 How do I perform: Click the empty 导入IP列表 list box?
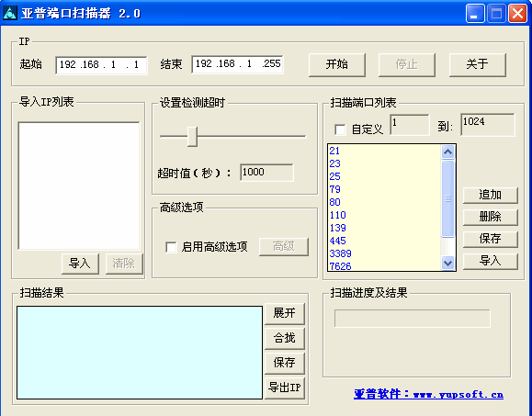tap(79, 186)
